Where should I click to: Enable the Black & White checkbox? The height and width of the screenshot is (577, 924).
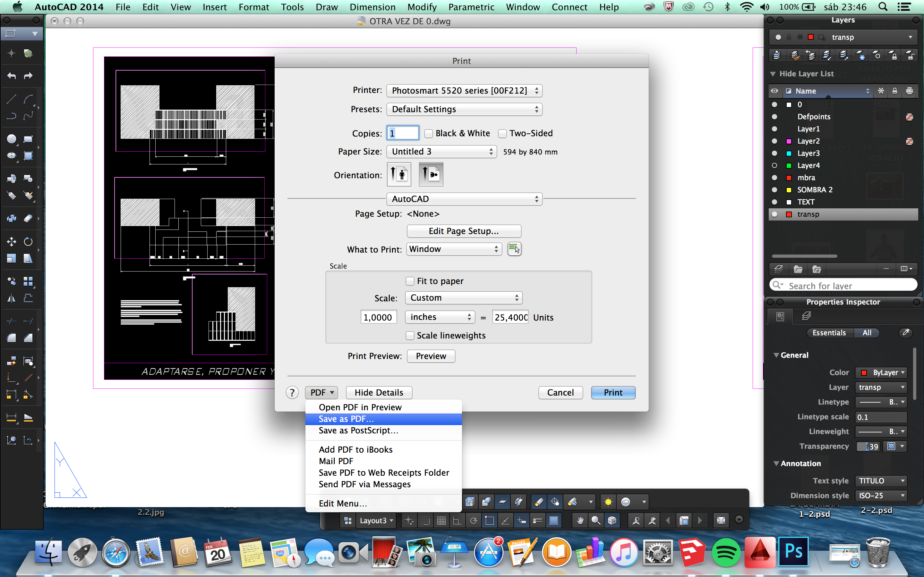[x=429, y=133]
